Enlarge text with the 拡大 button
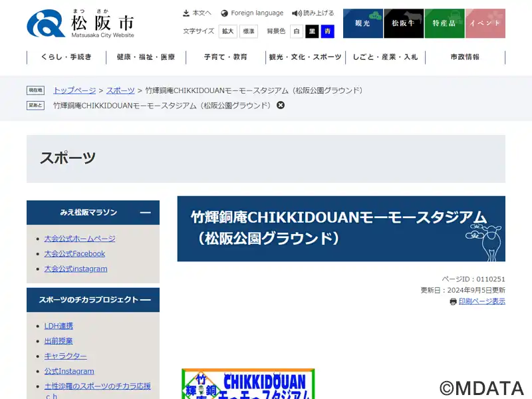The width and height of the screenshot is (532, 399). pos(228,31)
